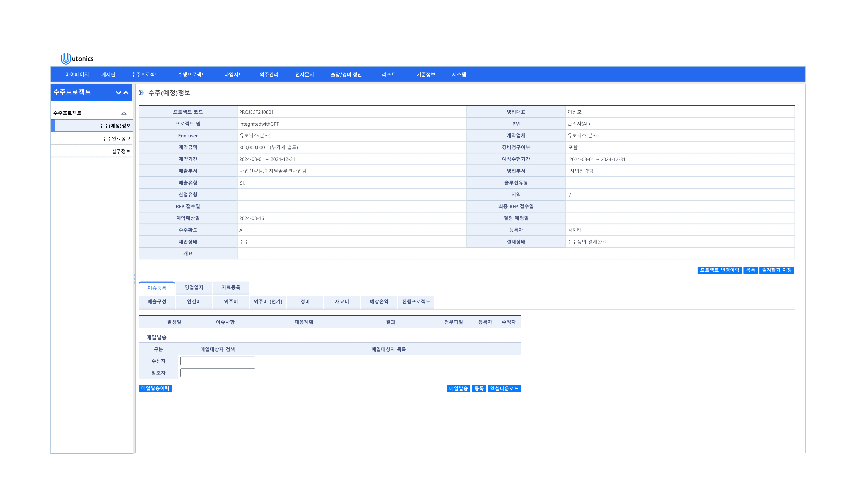This screenshot has width=856, height=504.
Task: Click the 프로젝트 변경이력 button
Action: (x=719, y=270)
